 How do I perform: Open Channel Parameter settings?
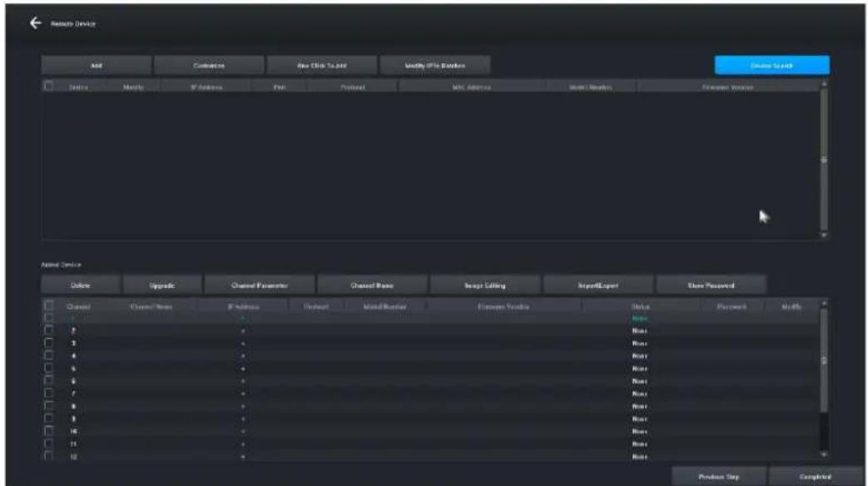(x=259, y=285)
